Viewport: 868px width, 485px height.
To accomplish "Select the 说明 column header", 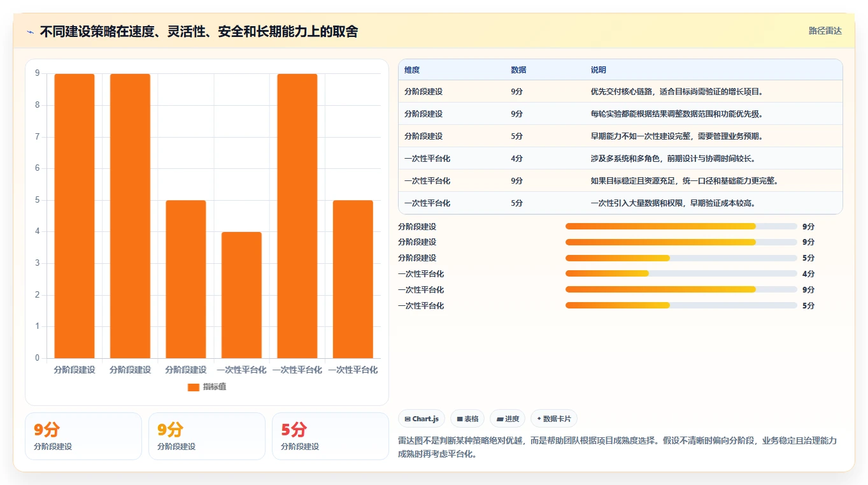I will [x=599, y=70].
